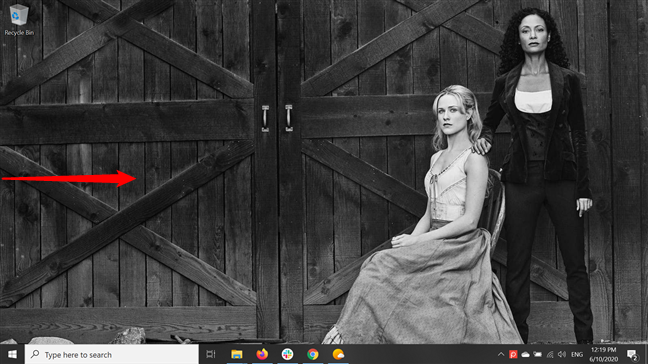Open OneDrive cloud tray icon
Viewport: 648px width, 364px height.
[525, 354]
